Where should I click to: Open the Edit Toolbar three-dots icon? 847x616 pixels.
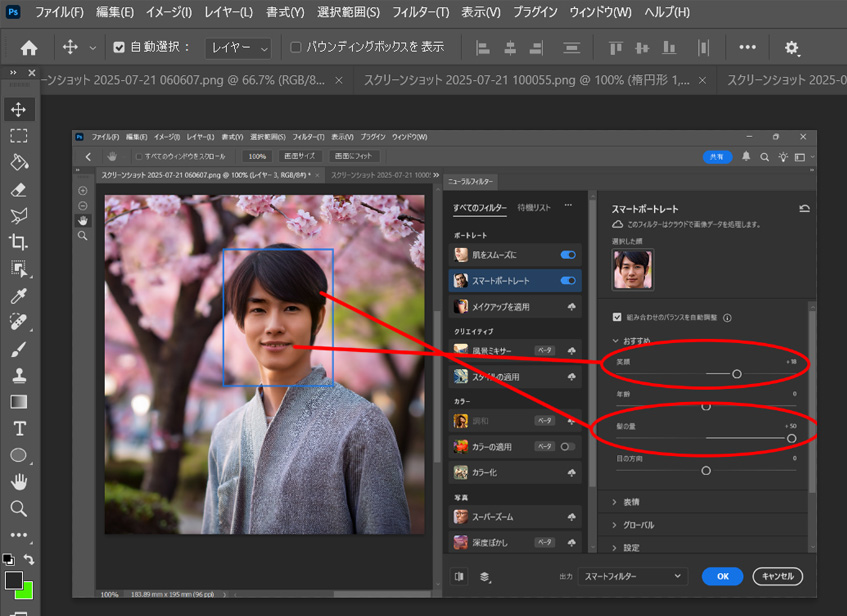(19, 535)
